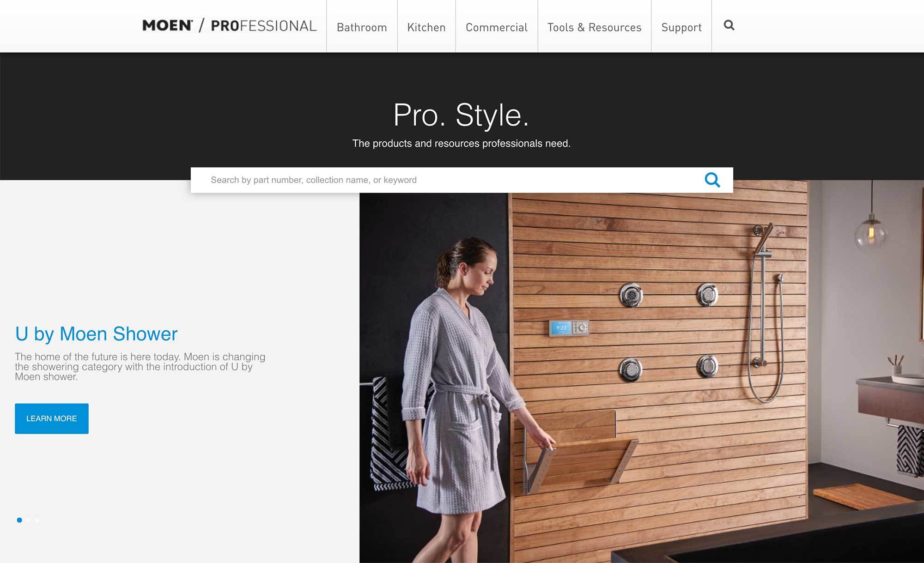Expand the Commercial menu
Viewport: 924px width, 563px height.
click(x=497, y=27)
